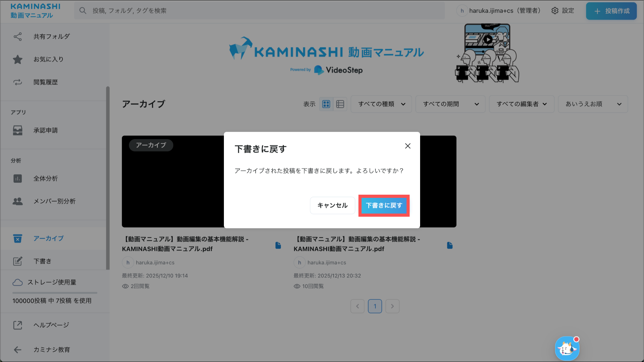The width and height of the screenshot is (644, 362).
Task: Switch to grid view display
Action: [326, 104]
